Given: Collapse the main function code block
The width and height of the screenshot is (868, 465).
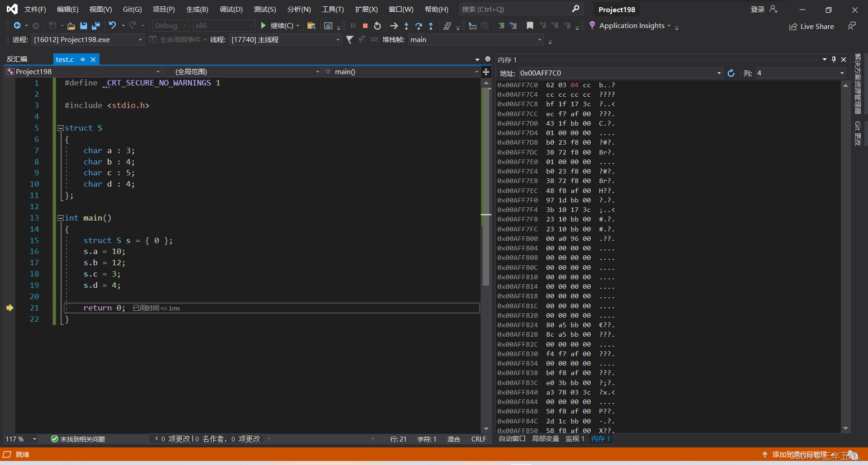Looking at the screenshot, I should click(x=61, y=218).
